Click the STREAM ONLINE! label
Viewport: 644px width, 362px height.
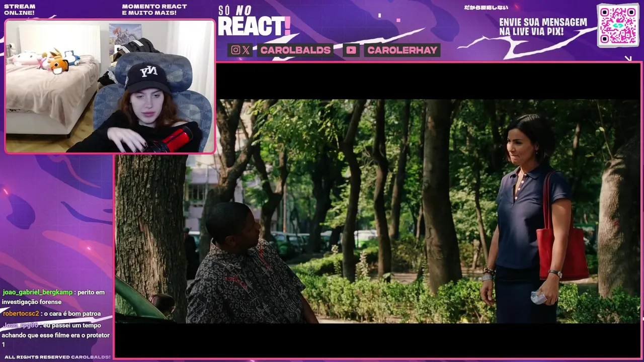(x=20, y=10)
